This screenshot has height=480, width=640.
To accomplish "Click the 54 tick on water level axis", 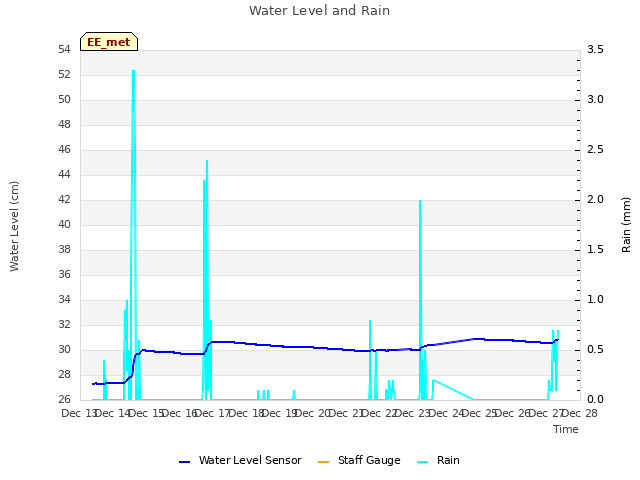I will 64,50.
